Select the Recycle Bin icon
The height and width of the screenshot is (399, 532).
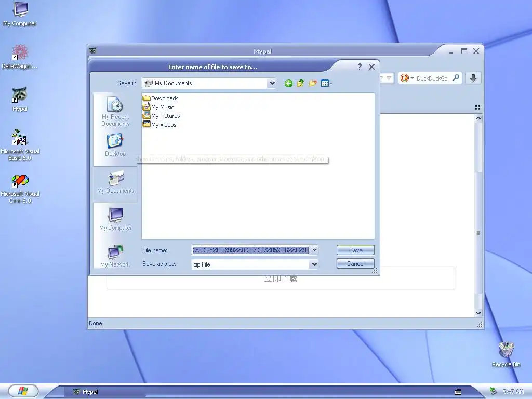[x=506, y=354]
